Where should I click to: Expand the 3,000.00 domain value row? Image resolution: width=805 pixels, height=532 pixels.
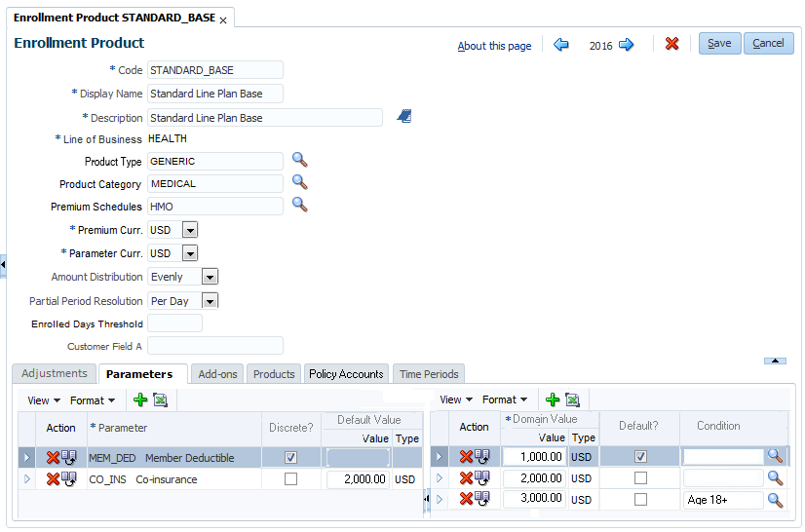440,499
